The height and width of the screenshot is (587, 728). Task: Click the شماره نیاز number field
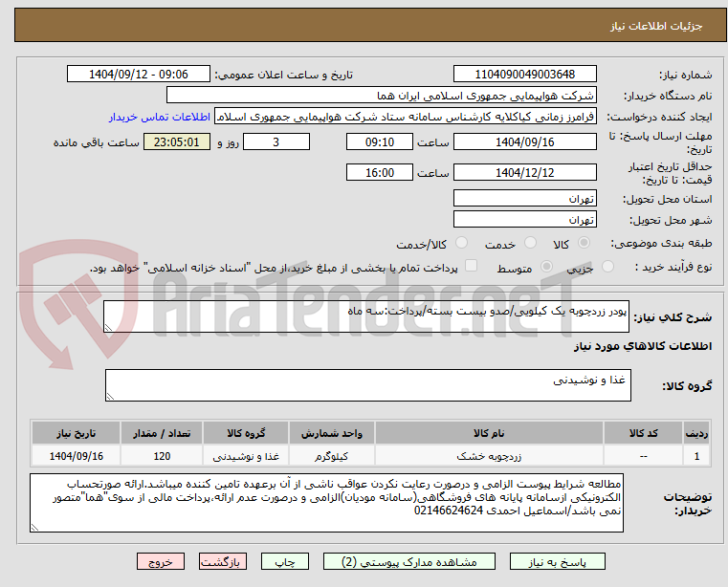(524, 75)
